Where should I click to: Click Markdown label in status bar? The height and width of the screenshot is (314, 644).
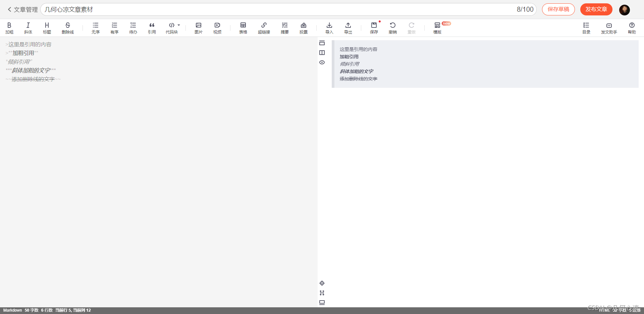pyautogui.click(x=13, y=310)
